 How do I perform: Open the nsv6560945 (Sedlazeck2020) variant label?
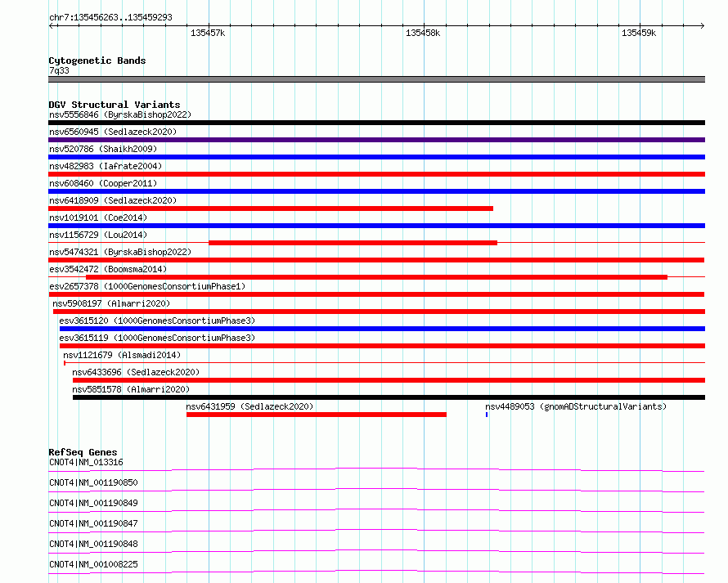pos(113,132)
